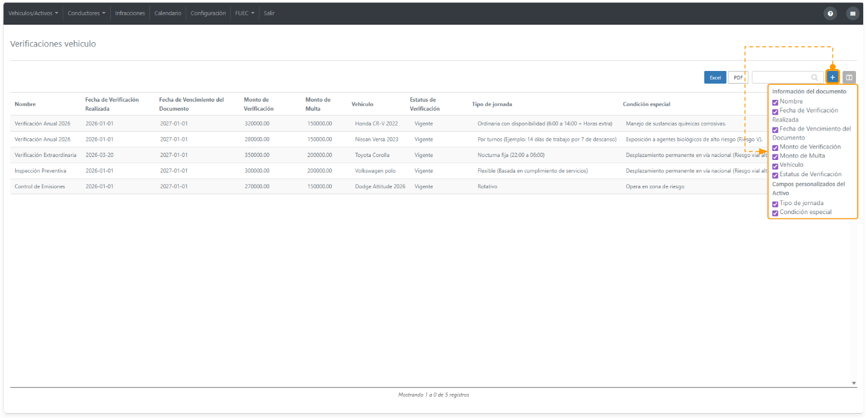This screenshot has width=868, height=418.
Task: Sort by Fecha de Verificación Realizada header
Action: 112,104
